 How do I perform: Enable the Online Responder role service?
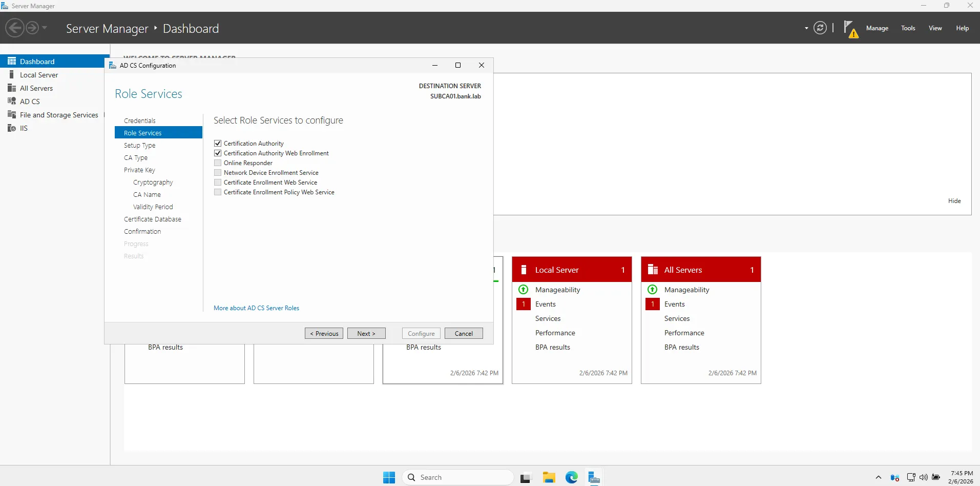pos(218,163)
